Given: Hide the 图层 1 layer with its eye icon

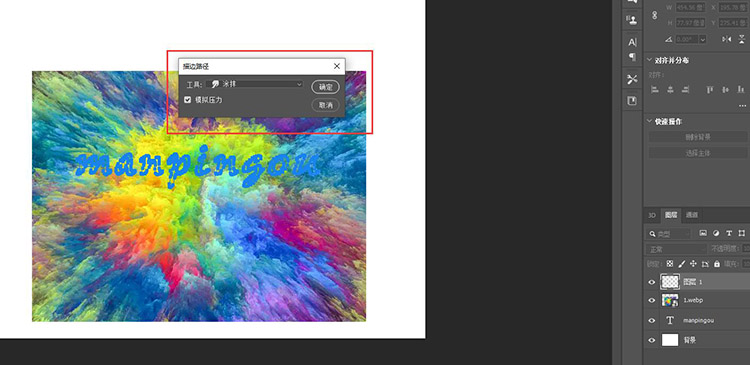Looking at the screenshot, I should point(651,282).
